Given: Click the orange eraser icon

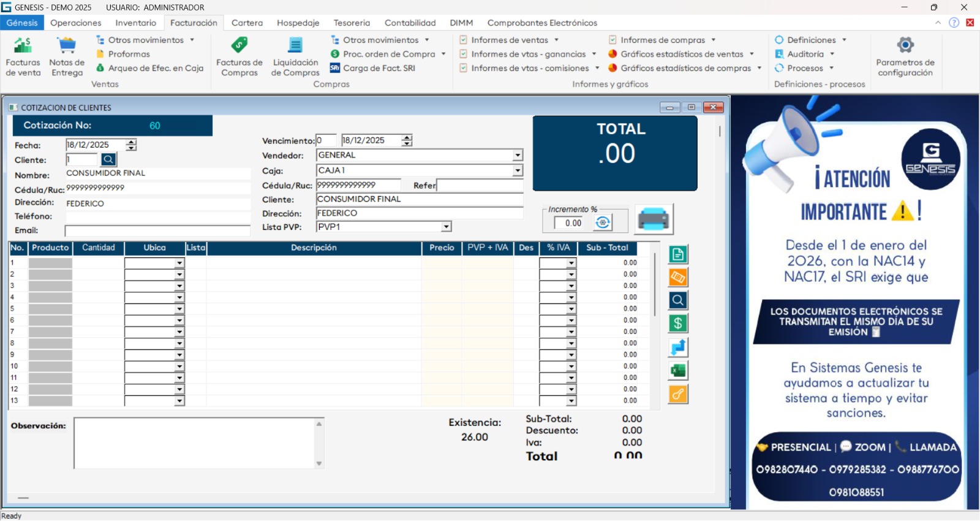Looking at the screenshot, I should (678, 278).
